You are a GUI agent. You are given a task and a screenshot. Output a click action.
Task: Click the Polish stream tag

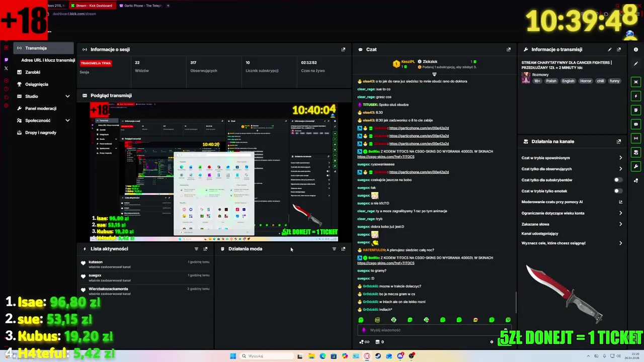point(551,81)
